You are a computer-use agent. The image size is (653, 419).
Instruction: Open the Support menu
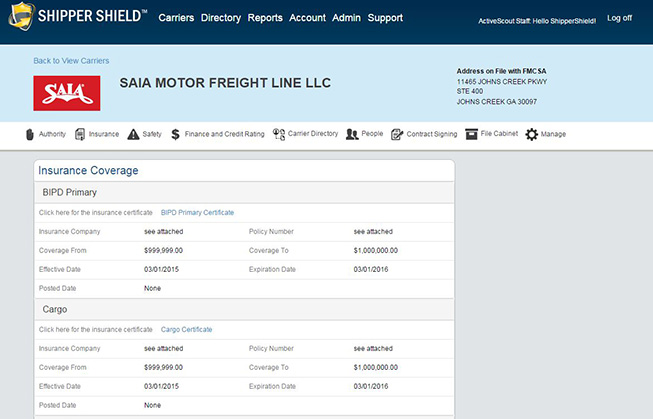point(385,18)
